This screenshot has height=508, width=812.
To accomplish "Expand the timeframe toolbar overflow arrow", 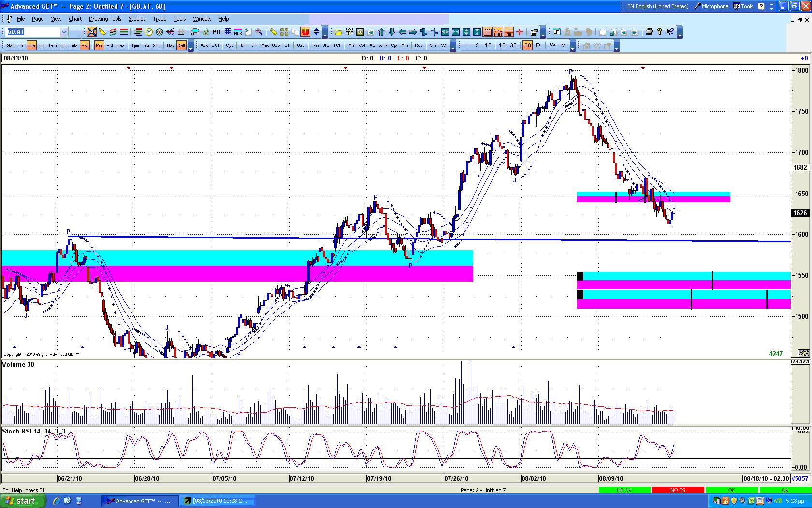I will point(573,46).
